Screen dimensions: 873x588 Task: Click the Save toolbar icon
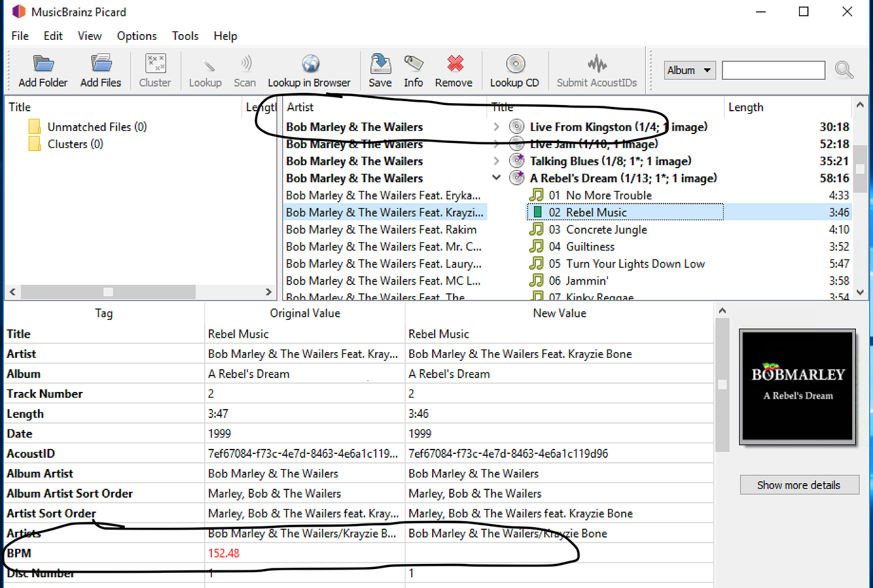[x=380, y=64]
